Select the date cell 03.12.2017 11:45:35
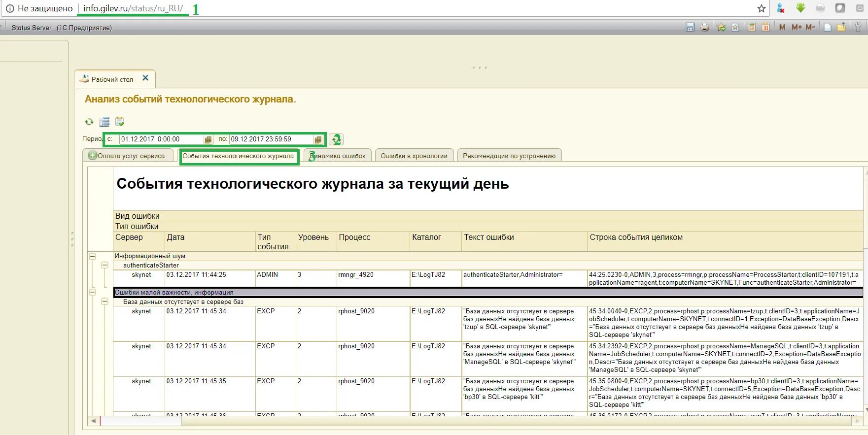This screenshot has width=868, height=435. [x=210, y=394]
